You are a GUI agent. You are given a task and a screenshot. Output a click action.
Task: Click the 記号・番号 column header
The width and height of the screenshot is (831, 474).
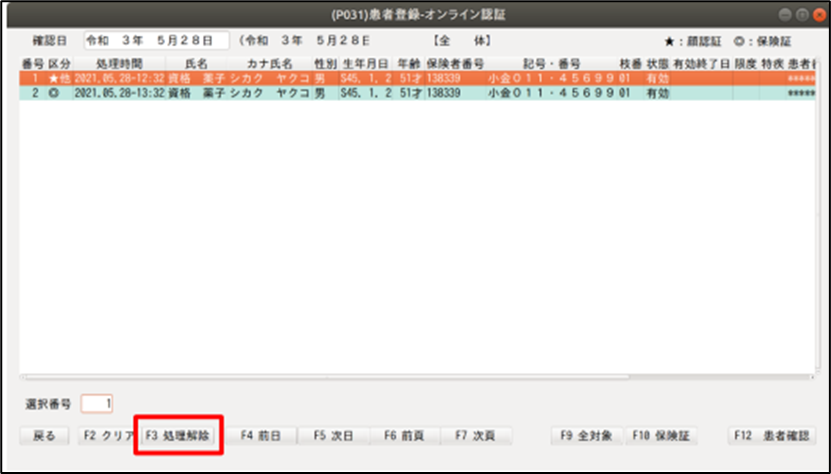(x=550, y=64)
